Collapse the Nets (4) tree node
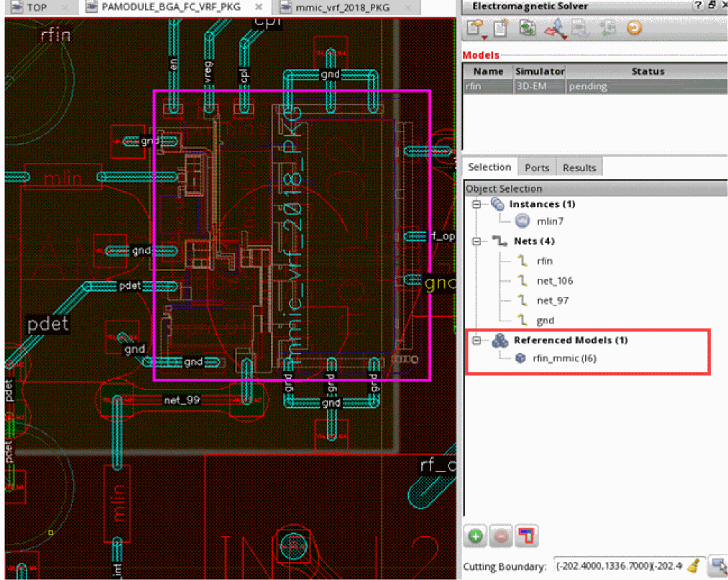 [x=476, y=241]
